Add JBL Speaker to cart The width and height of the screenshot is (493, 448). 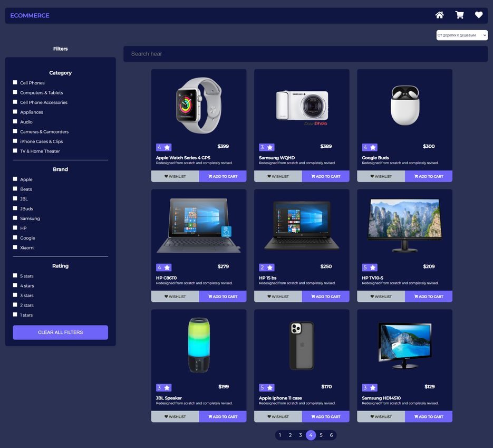tap(223, 416)
